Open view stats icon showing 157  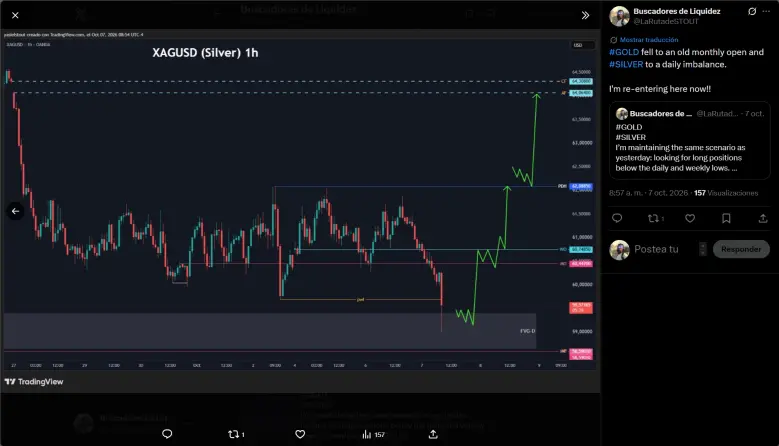point(374,435)
